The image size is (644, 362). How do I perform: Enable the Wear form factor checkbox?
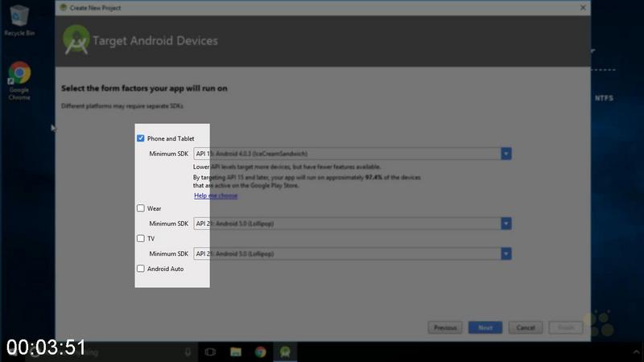point(140,208)
